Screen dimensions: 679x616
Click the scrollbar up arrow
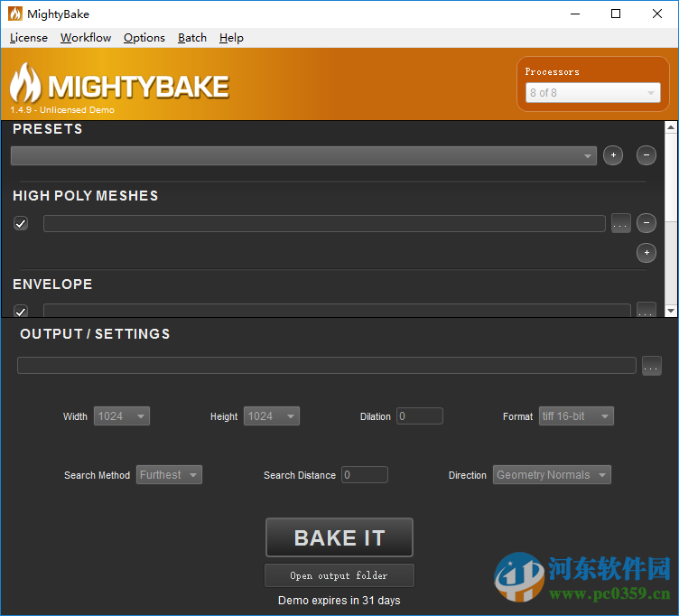click(671, 127)
